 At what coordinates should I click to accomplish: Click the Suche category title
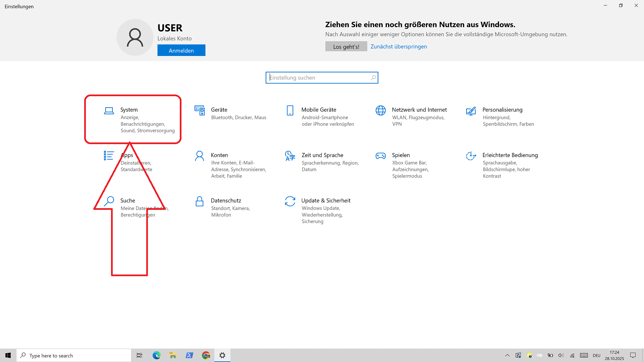point(127,200)
